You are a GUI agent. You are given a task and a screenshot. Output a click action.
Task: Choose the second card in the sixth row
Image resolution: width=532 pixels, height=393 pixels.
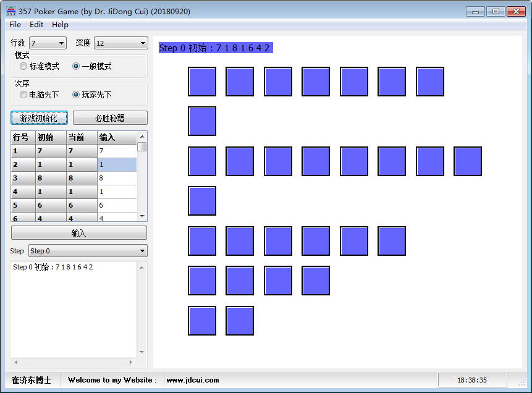(x=240, y=281)
